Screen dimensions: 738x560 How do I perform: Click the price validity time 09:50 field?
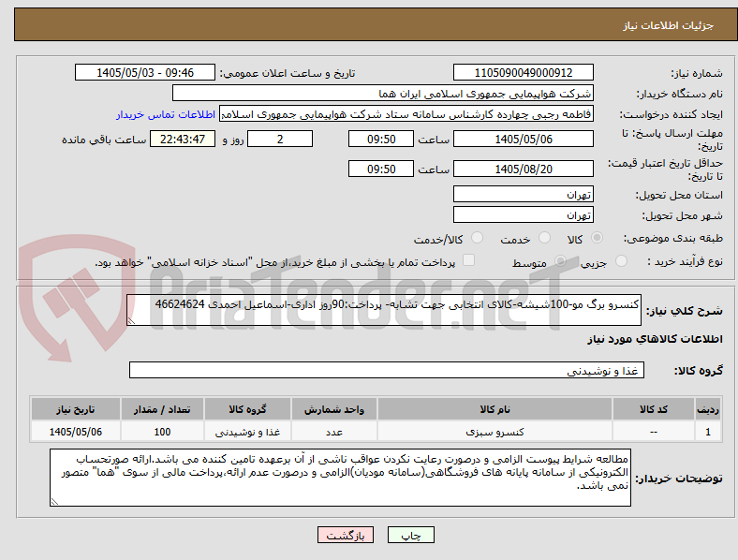(x=381, y=169)
